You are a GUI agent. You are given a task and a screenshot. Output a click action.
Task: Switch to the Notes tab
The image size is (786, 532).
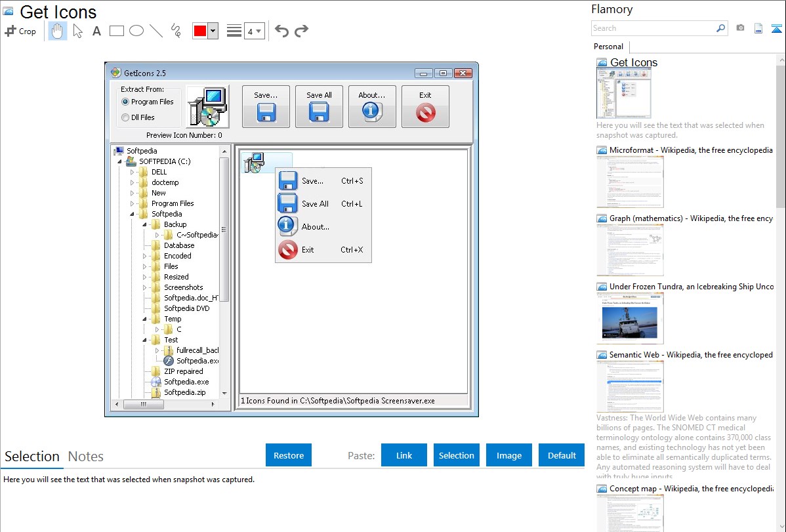point(86,457)
